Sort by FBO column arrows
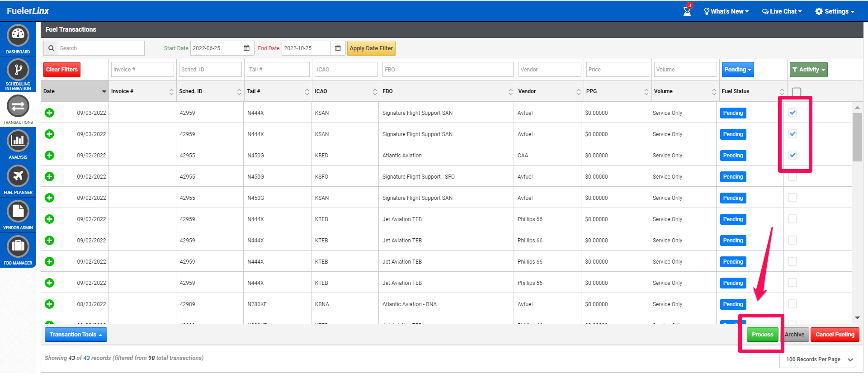Screen dimensions: 868x383 click(510, 91)
